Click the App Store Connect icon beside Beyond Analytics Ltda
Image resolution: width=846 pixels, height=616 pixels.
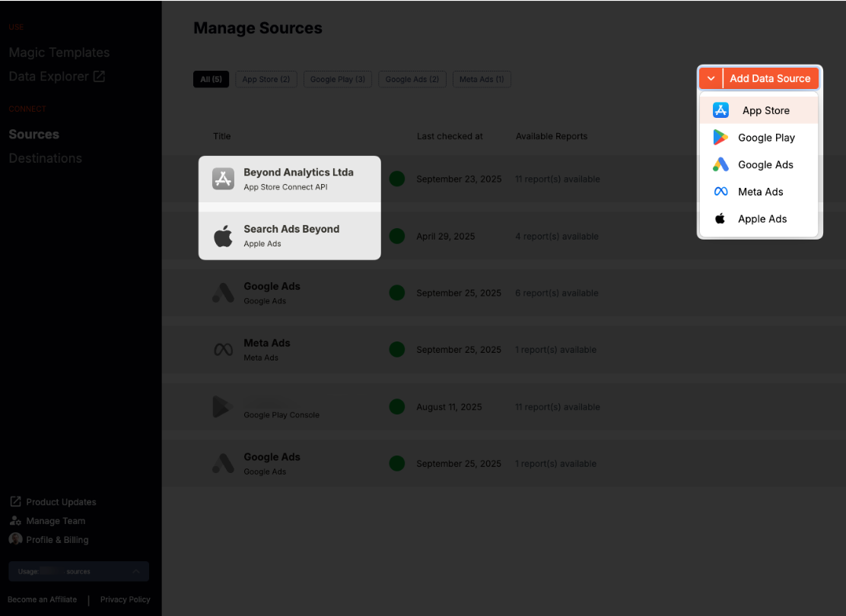pos(223,179)
